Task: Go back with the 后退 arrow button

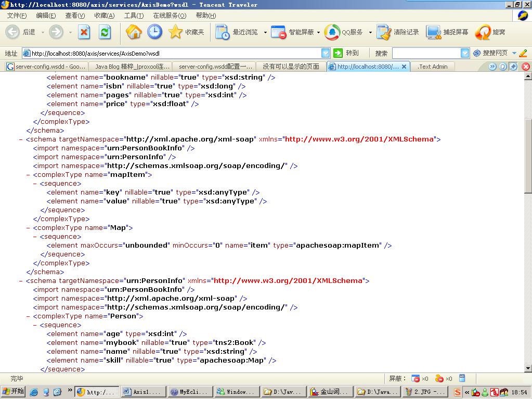Action: (12, 32)
